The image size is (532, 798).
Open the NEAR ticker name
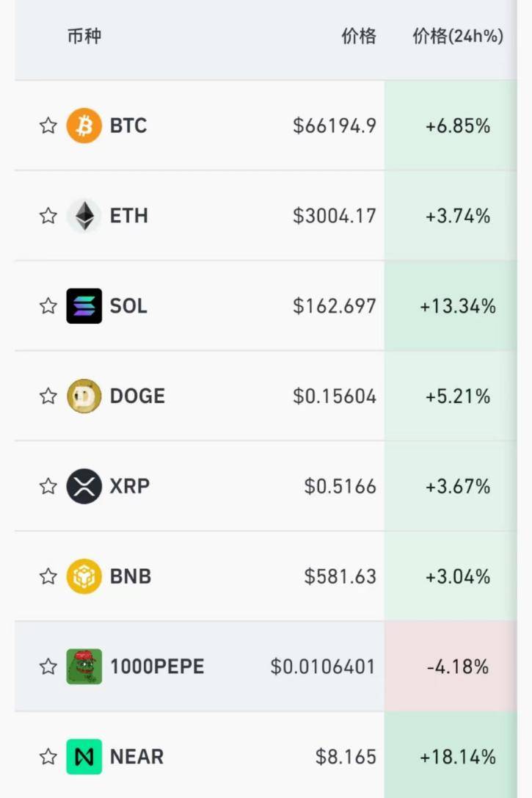click(136, 757)
